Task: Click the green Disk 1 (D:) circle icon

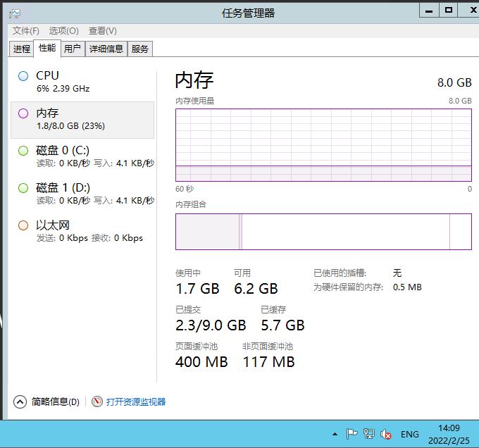Action: click(x=23, y=188)
